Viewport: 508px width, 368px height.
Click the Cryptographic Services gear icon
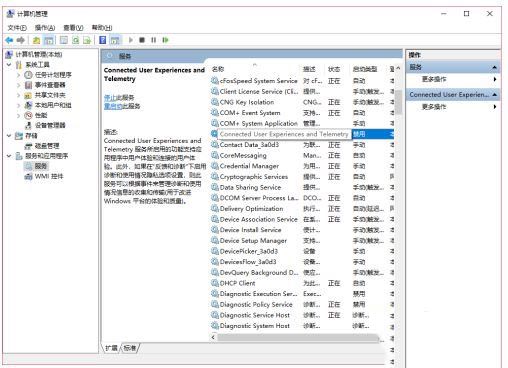tap(215, 177)
